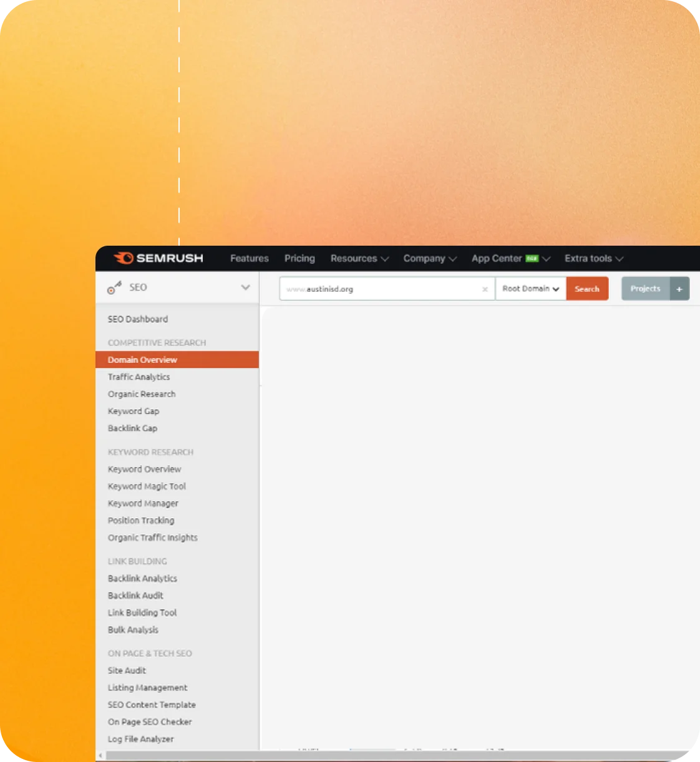Open the Root Domain dropdown
Screen dimensions: 700x762
pos(530,289)
